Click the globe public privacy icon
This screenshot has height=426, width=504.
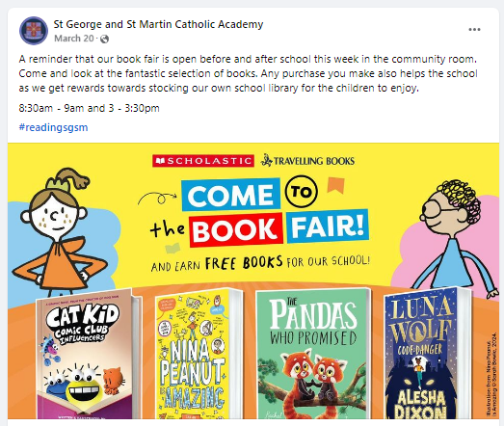[104, 39]
